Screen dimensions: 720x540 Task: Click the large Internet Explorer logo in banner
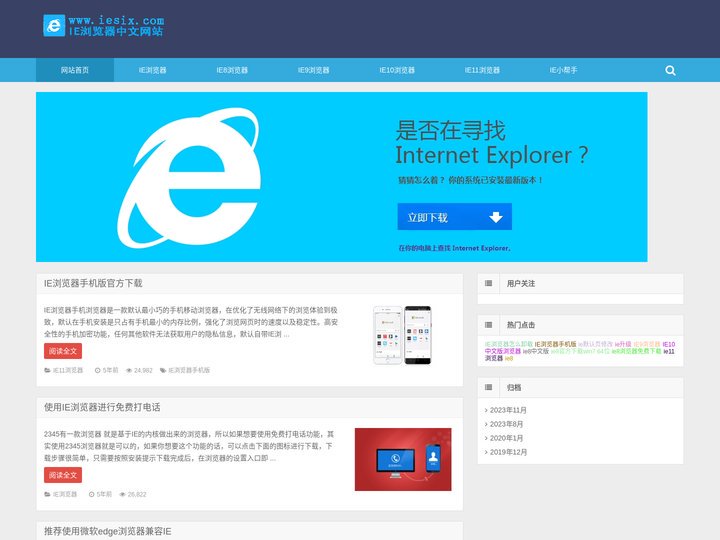(189, 177)
